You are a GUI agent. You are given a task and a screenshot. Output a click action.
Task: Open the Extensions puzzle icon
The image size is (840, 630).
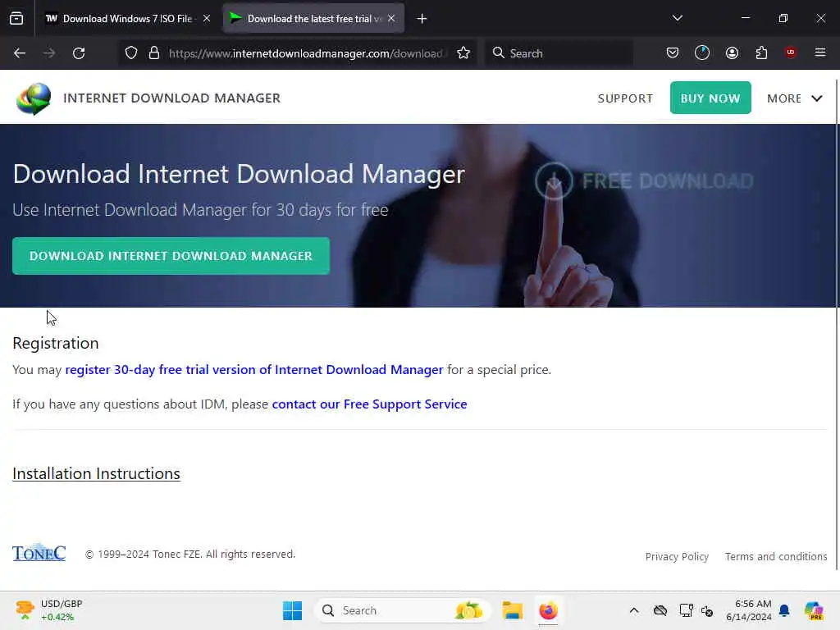pos(761,53)
